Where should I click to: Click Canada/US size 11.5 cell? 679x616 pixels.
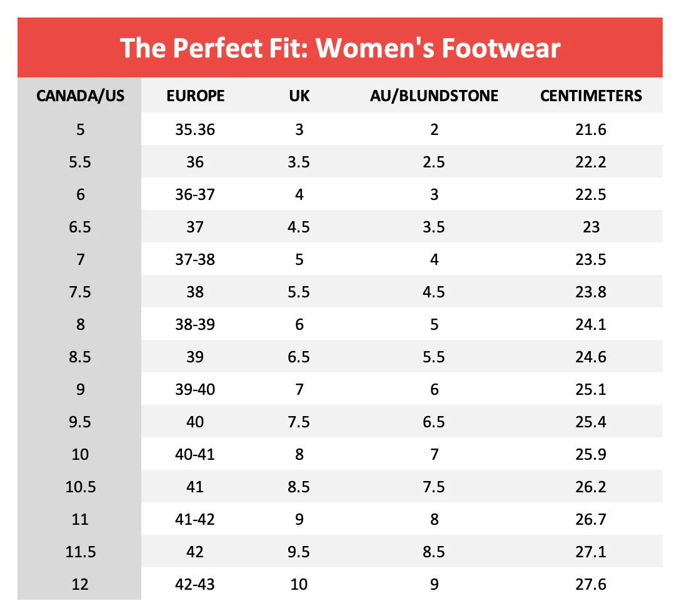(80, 552)
